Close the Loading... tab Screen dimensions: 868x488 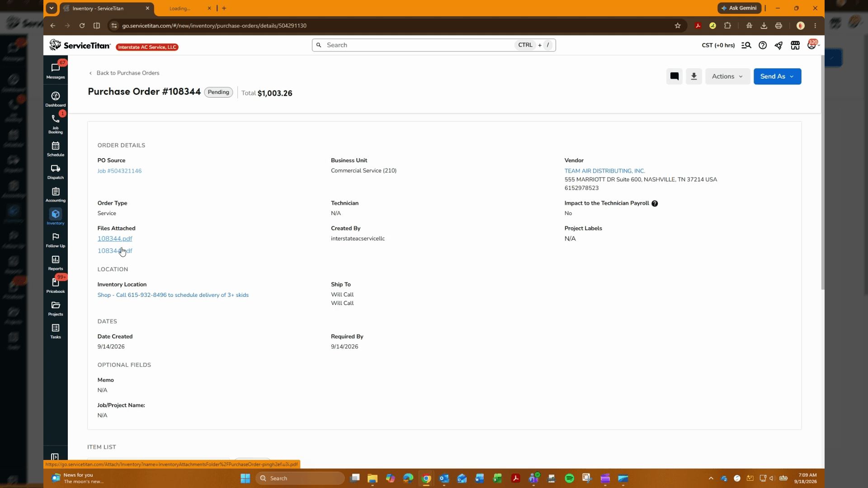[x=209, y=8]
